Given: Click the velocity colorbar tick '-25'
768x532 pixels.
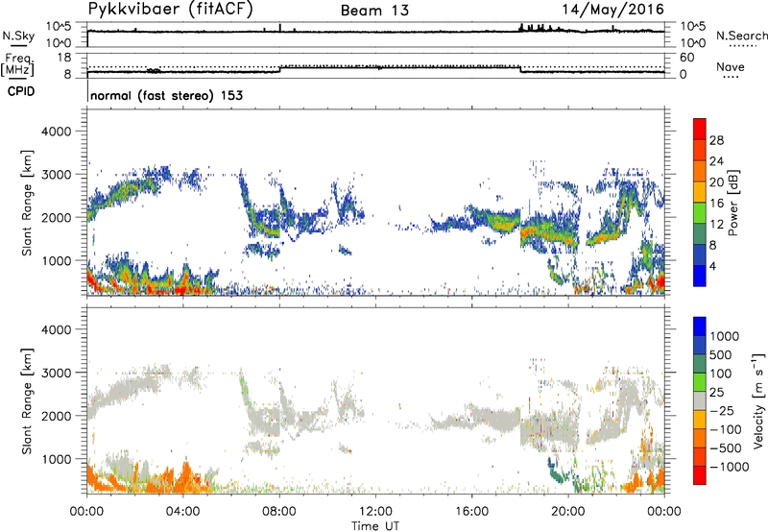Looking at the screenshot, I should [x=722, y=410].
